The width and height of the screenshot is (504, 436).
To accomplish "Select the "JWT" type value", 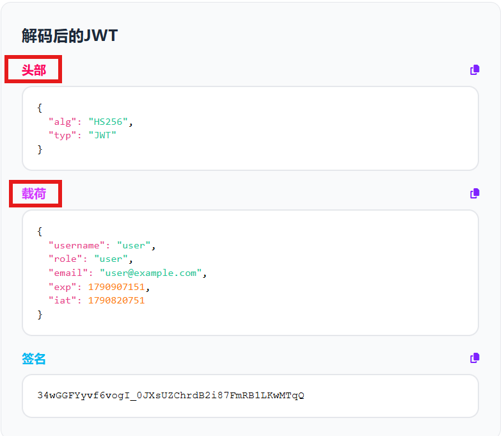I will (x=102, y=135).
